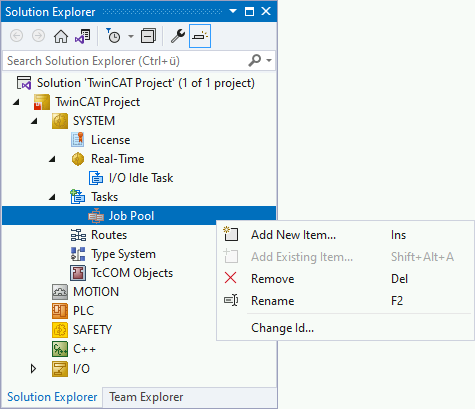Select the MOTION tree item
The image size is (475, 409).
click(x=96, y=292)
